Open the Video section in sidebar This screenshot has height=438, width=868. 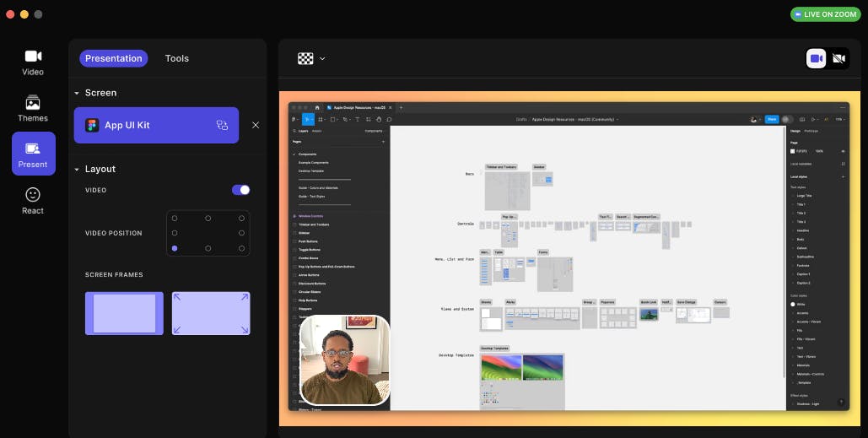click(x=33, y=62)
